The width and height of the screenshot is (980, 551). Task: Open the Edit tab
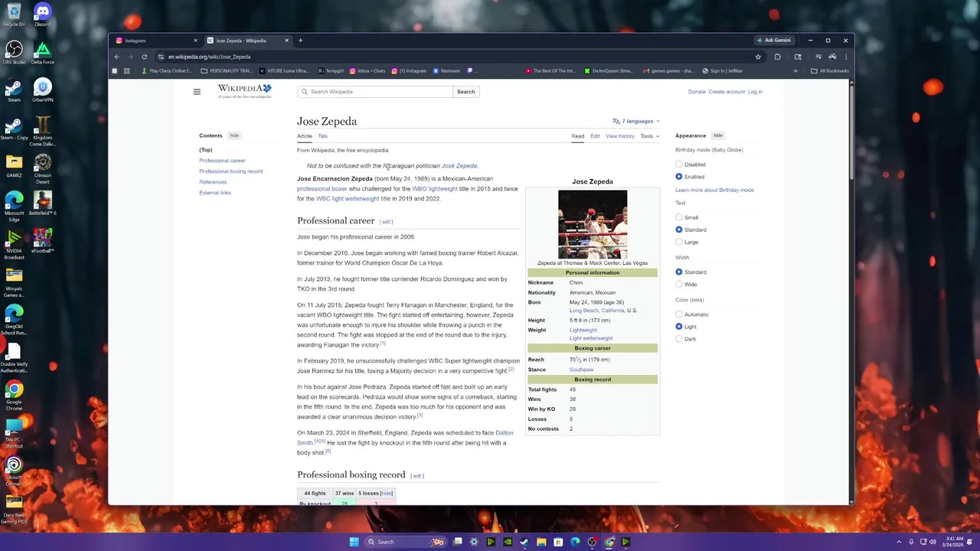[x=595, y=136]
